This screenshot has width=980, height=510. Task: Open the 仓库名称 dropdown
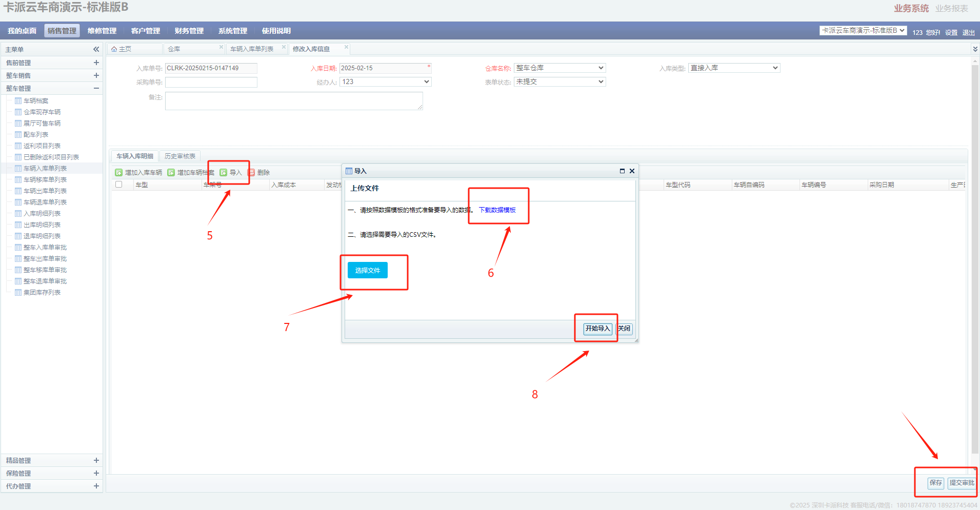tap(559, 68)
